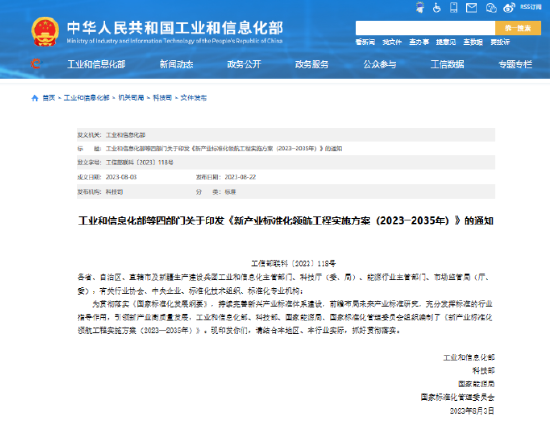Click the signature line 科技部
This screenshot has width=550, height=424.
(483, 371)
